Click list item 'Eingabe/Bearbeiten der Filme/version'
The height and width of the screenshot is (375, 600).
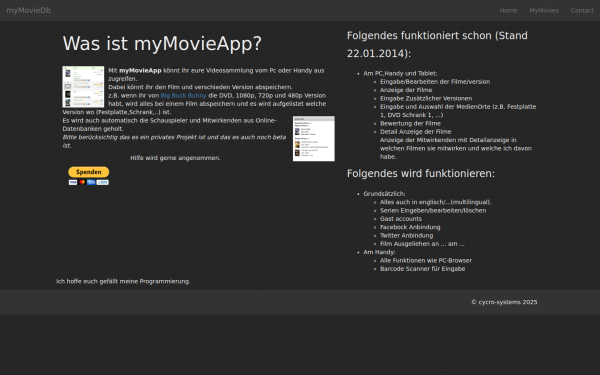coord(435,82)
